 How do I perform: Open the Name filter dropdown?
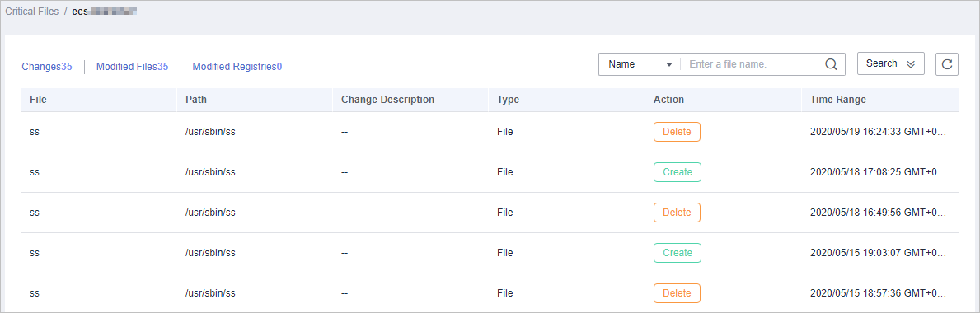640,64
